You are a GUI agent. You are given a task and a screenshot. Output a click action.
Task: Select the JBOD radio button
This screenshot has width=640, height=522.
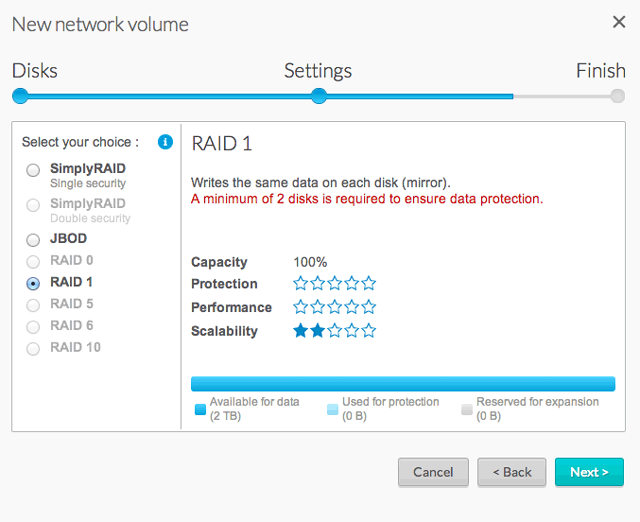[x=33, y=240]
